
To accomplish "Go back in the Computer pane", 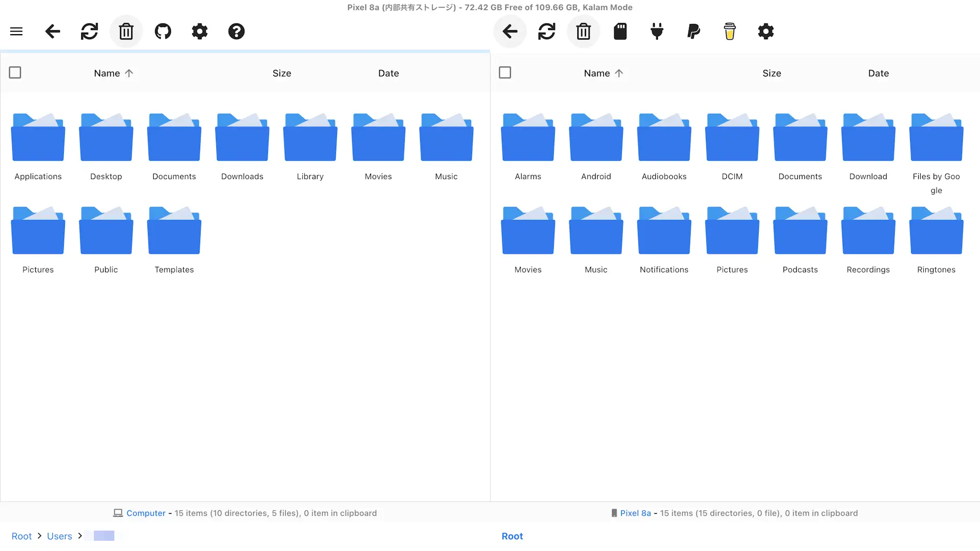I will tap(53, 32).
